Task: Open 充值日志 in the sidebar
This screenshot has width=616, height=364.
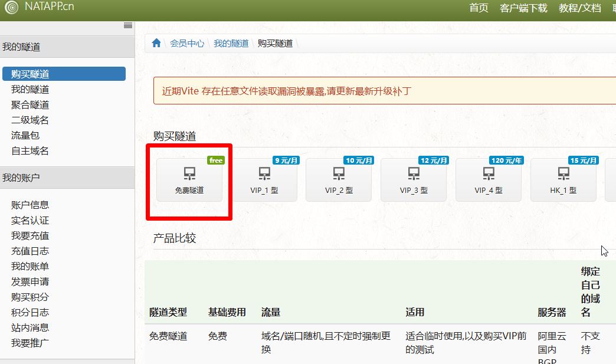Action: pos(30,251)
